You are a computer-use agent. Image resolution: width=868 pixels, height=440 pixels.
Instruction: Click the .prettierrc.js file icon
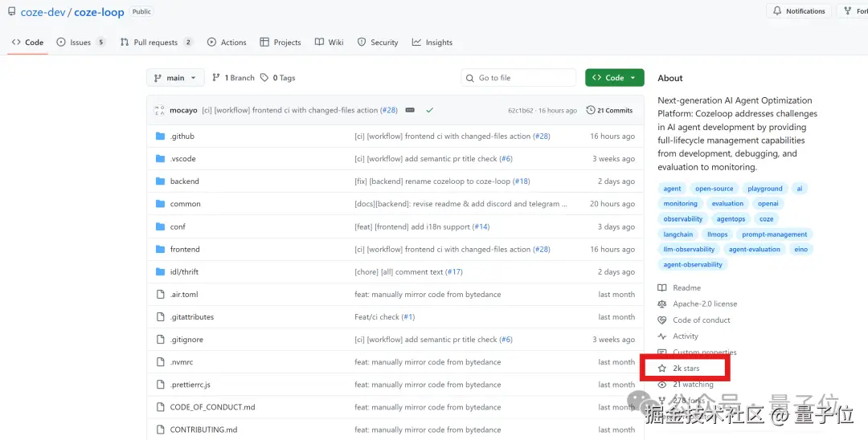161,385
